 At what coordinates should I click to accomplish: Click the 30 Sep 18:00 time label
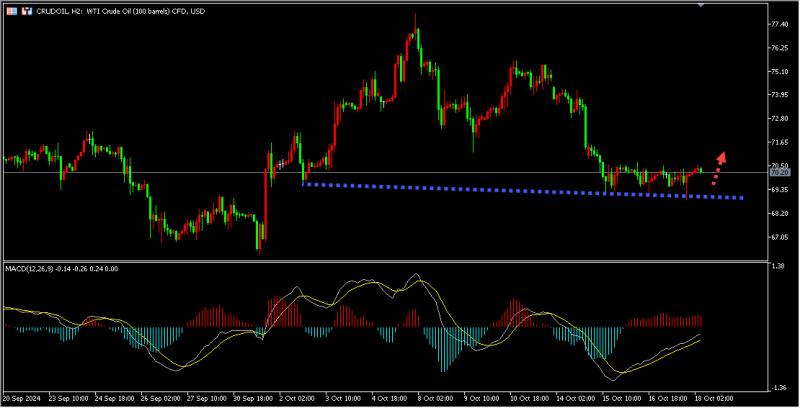click(254, 398)
